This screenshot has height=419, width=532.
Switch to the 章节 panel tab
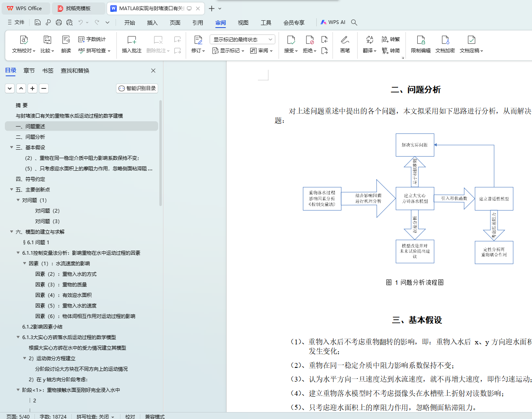(x=29, y=71)
